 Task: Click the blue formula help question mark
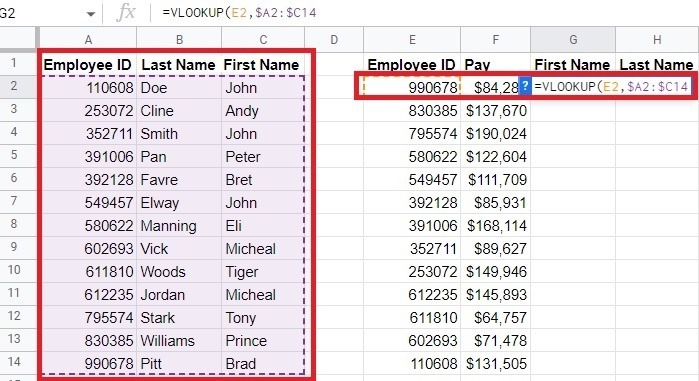coord(525,86)
